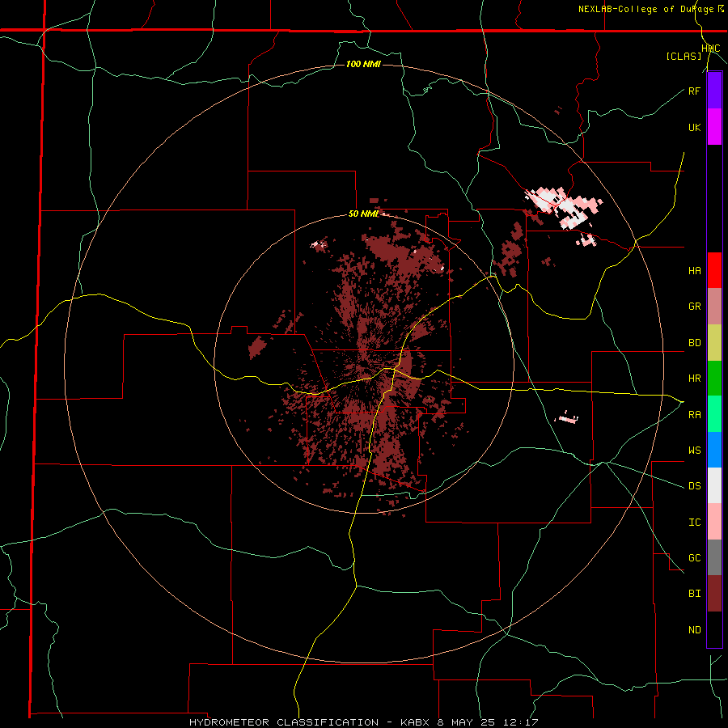This screenshot has height=728, width=728.
Task: Click the GC legend label
Action: pos(695,558)
